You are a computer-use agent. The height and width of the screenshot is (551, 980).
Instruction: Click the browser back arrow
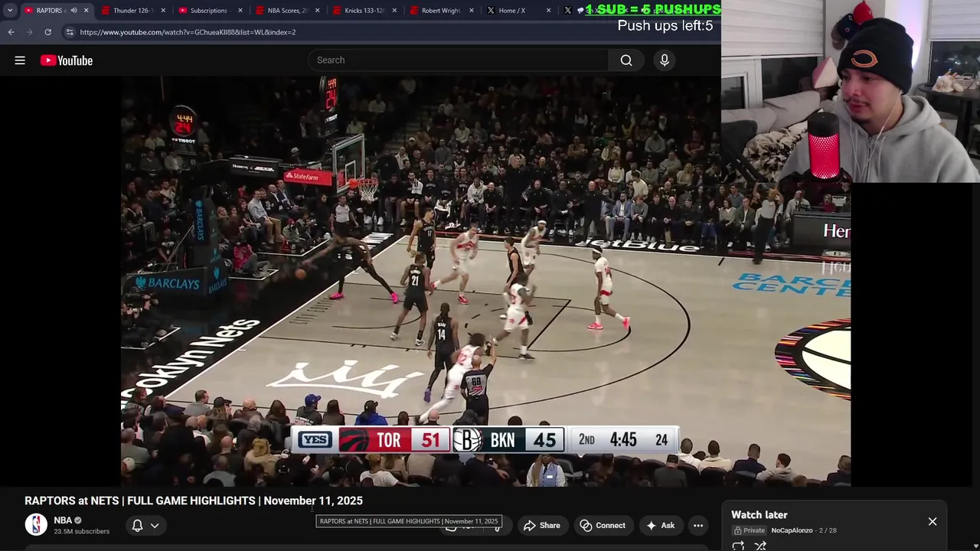[11, 32]
